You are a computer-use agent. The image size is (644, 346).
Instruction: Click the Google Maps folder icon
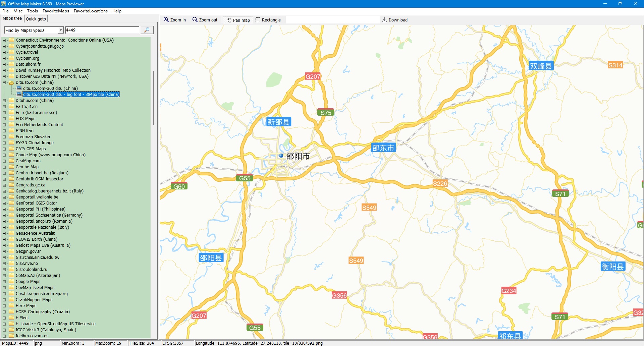[x=11, y=282]
